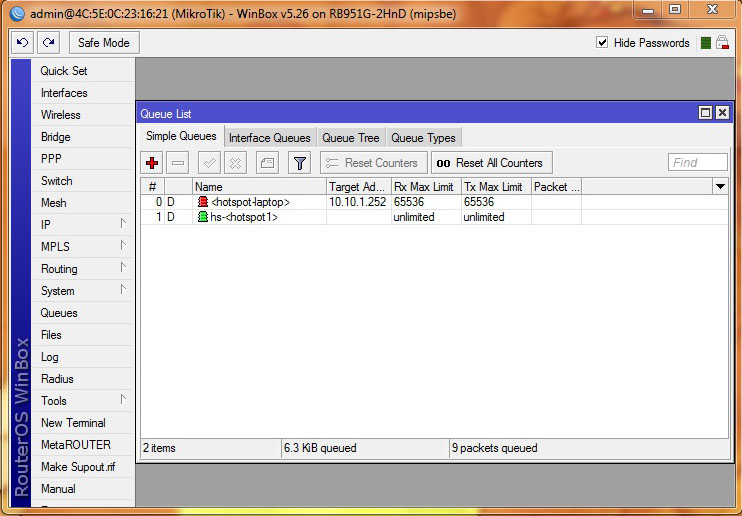The height and width of the screenshot is (516, 742).
Task: Click the green CPU load indicator
Action: (x=706, y=43)
